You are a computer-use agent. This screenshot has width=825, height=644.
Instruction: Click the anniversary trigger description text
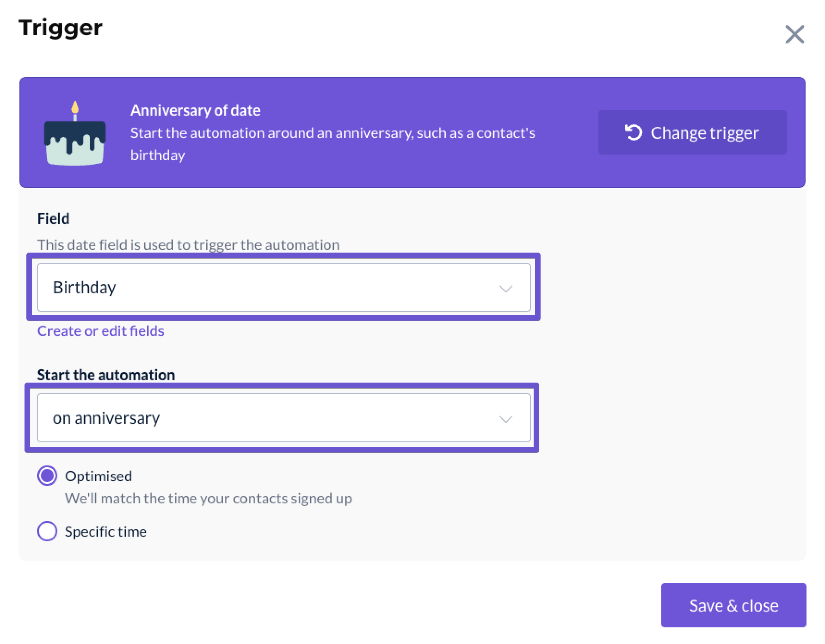[x=332, y=144]
